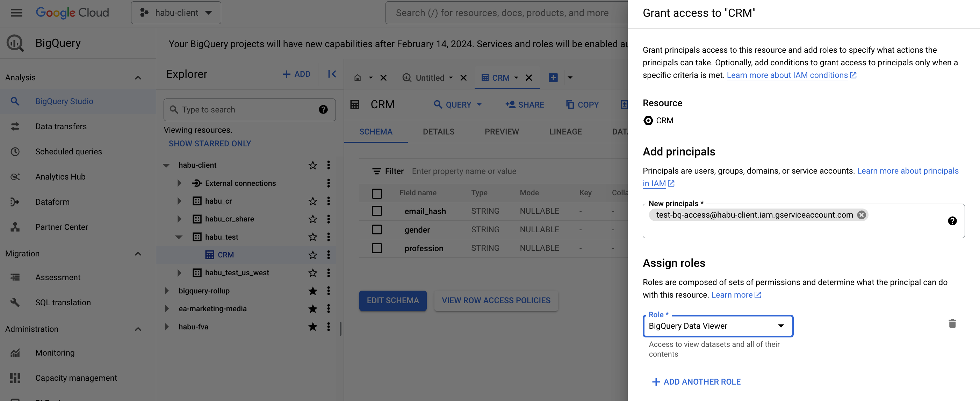The image size is (980, 401).
Task: Check the gender field checkbox
Action: click(x=376, y=229)
